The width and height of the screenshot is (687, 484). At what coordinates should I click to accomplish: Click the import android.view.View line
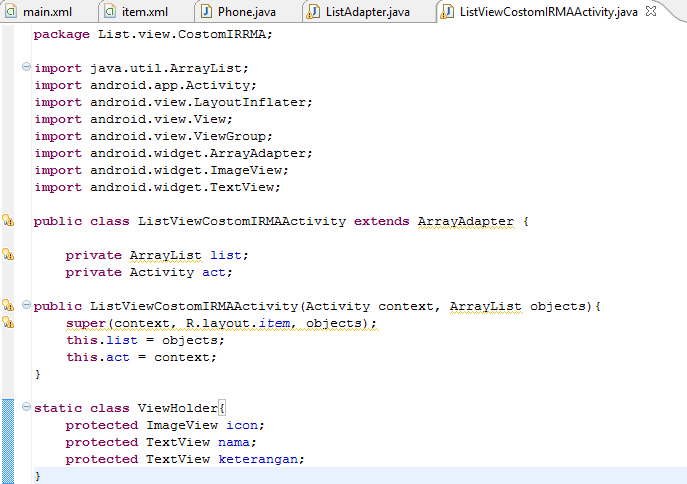pyautogui.click(x=134, y=119)
